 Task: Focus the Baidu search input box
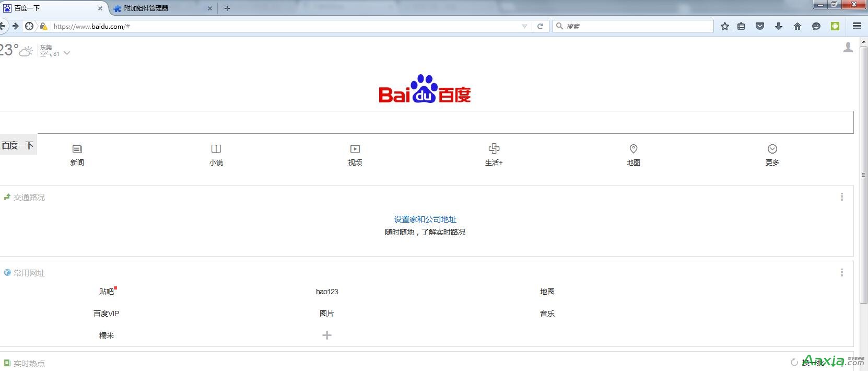(427, 122)
